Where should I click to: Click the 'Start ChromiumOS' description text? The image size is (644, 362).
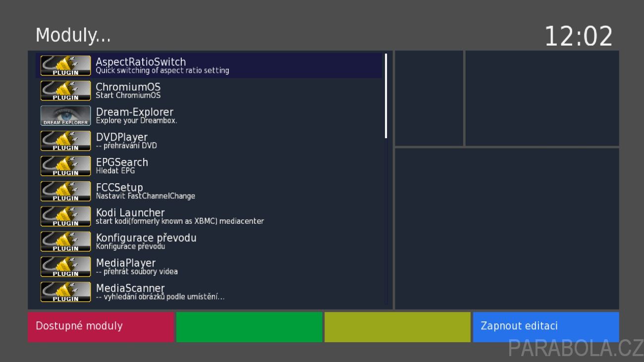pyautogui.click(x=128, y=96)
